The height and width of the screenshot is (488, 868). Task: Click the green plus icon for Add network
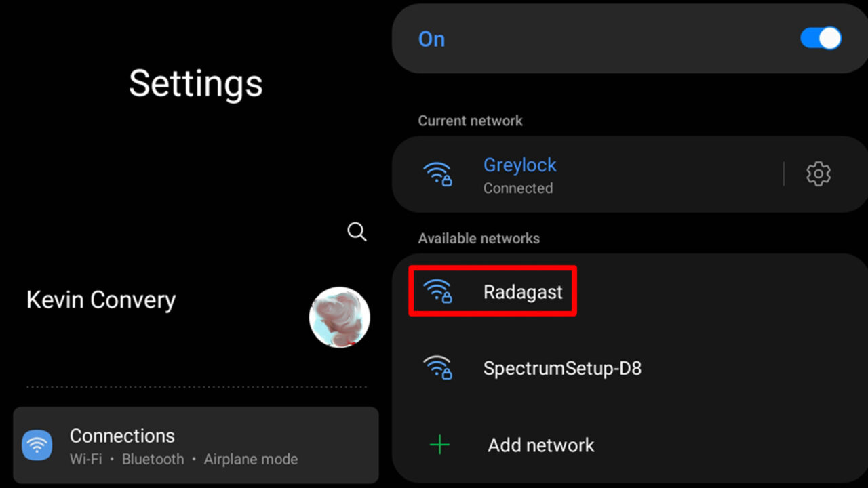439,445
